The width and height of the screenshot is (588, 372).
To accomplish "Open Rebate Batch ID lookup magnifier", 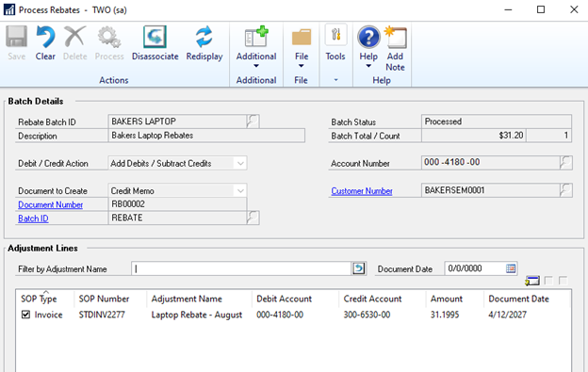I will (x=253, y=121).
